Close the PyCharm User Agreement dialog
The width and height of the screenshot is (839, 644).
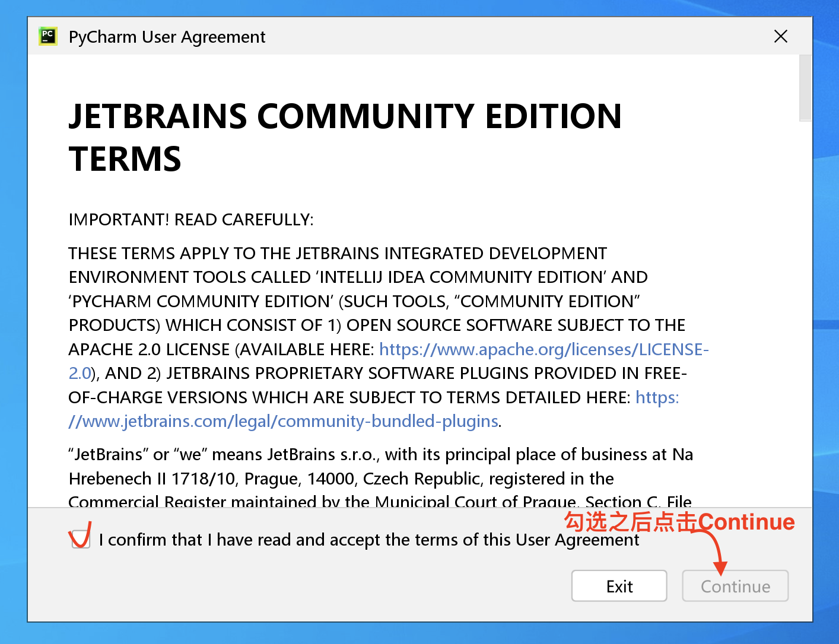pyautogui.click(x=781, y=36)
